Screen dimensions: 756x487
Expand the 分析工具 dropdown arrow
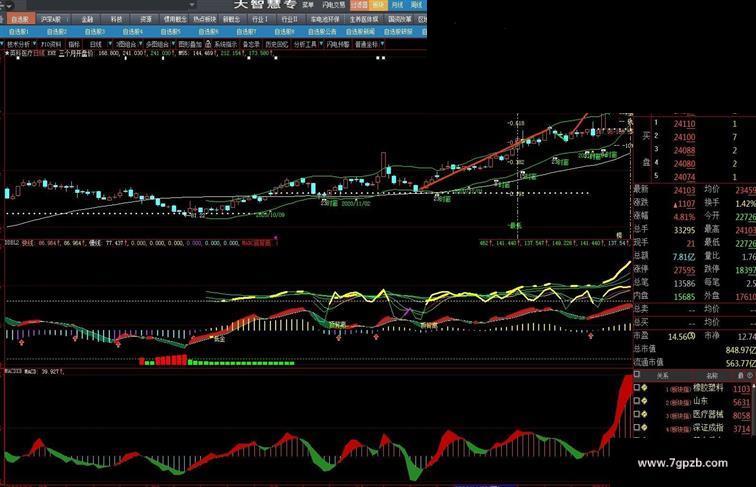(x=321, y=44)
